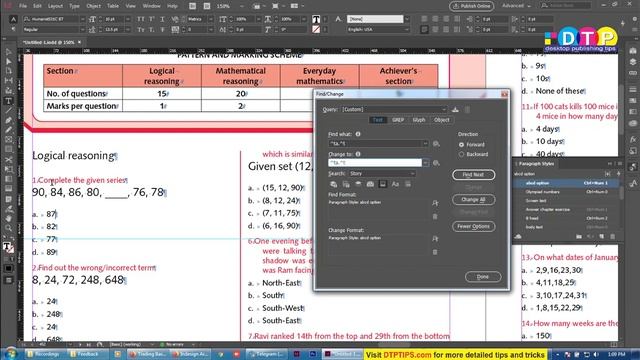Switch to the Object tab in Find/Change
Viewport: 640px width, 360px height.
click(x=442, y=120)
